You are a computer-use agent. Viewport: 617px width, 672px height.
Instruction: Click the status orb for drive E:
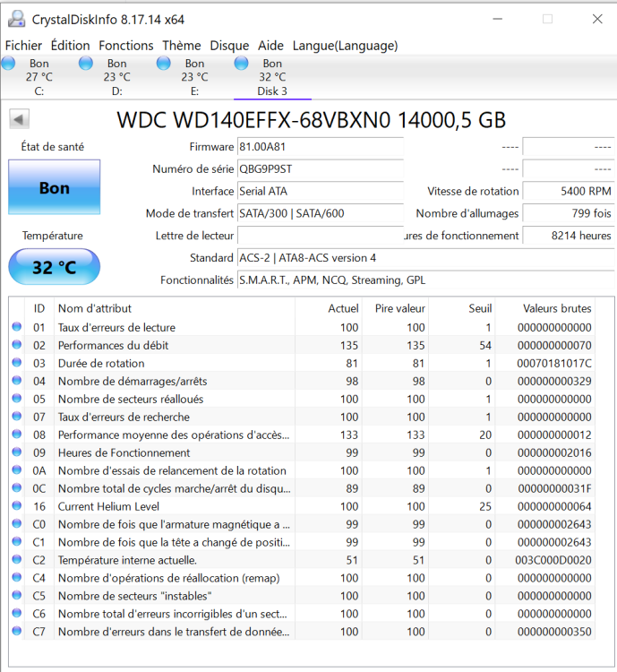point(164,63)
